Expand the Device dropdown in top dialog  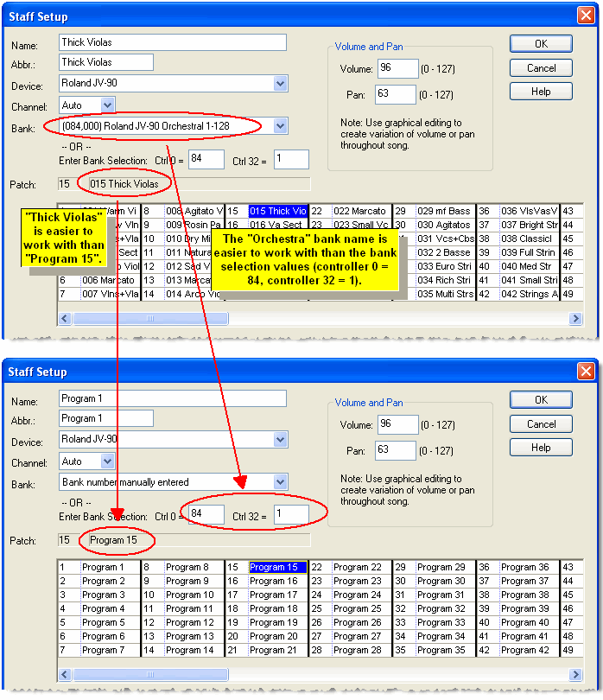click(280, 84)
